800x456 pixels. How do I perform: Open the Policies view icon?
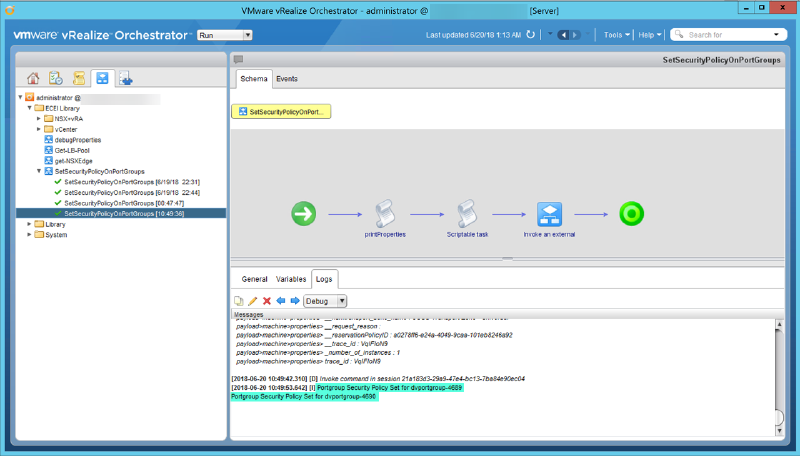click(79, 78)
